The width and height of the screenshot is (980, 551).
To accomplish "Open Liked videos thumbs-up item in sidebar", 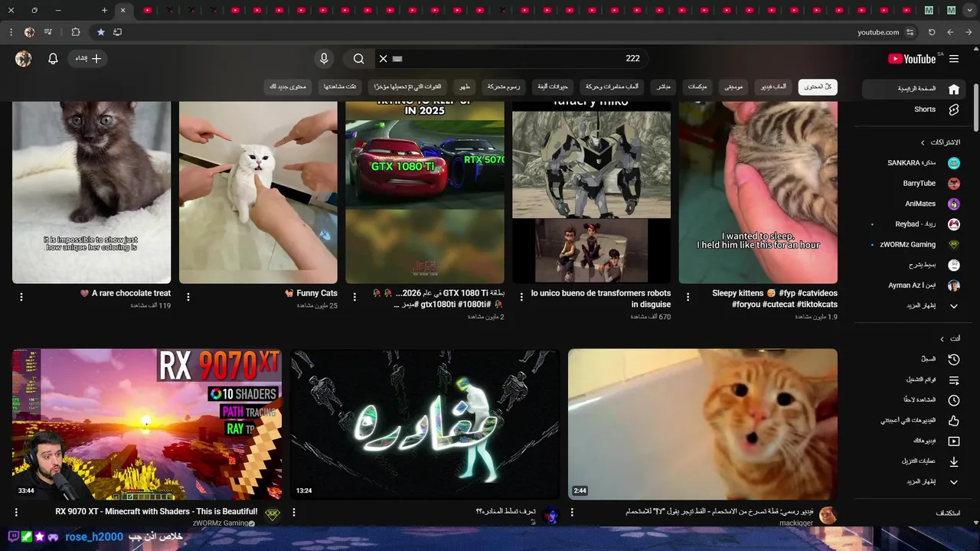I will coord(915,420).
